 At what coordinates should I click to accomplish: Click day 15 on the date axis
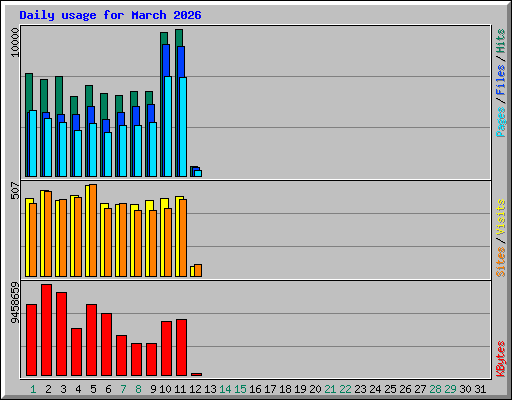tap(240, 389)
